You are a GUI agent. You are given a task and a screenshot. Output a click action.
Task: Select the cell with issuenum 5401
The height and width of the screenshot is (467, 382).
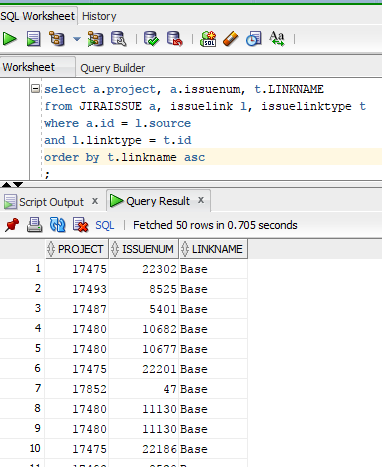coord(144,309)
